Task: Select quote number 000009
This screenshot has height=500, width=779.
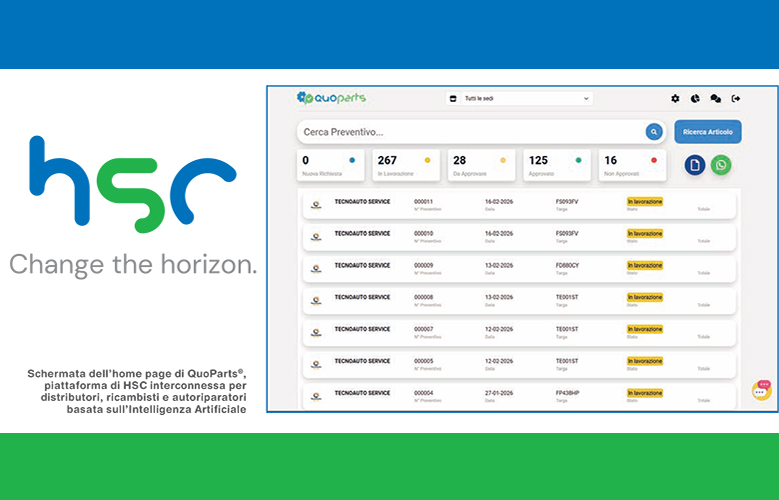Action: (x=423, y=265)
